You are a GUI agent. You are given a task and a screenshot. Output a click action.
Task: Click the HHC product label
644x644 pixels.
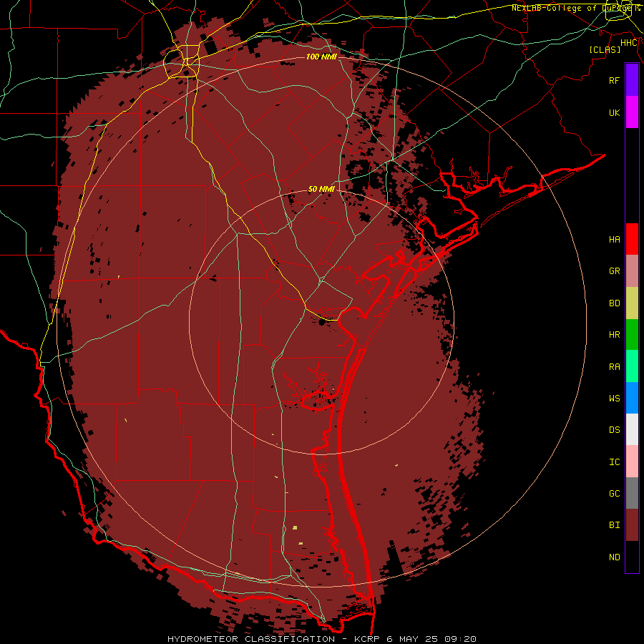tap(629, 43)
